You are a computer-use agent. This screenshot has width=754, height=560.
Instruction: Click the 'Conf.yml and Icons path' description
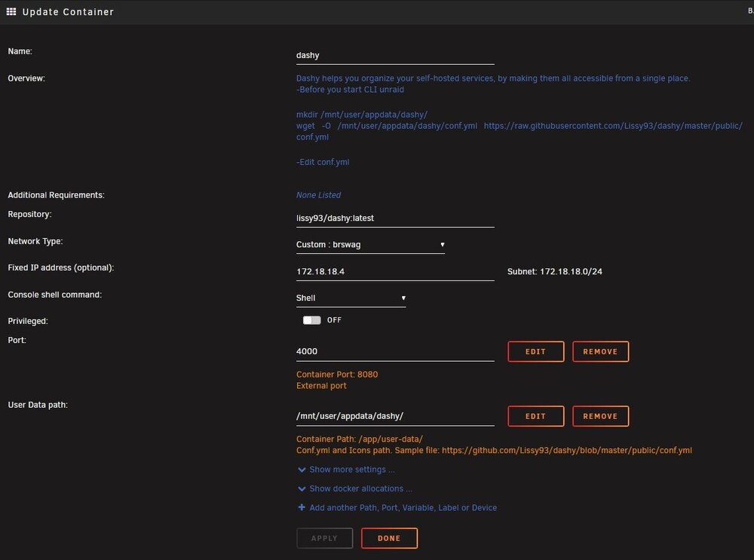494,451
